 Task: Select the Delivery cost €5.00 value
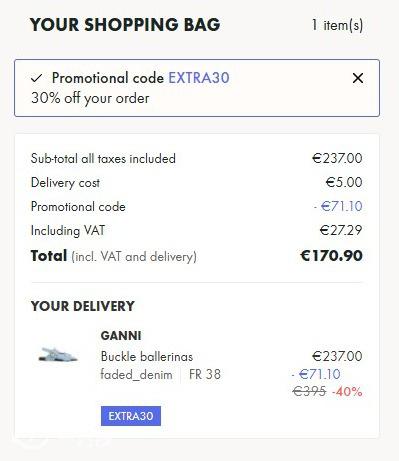click(344, 182)
